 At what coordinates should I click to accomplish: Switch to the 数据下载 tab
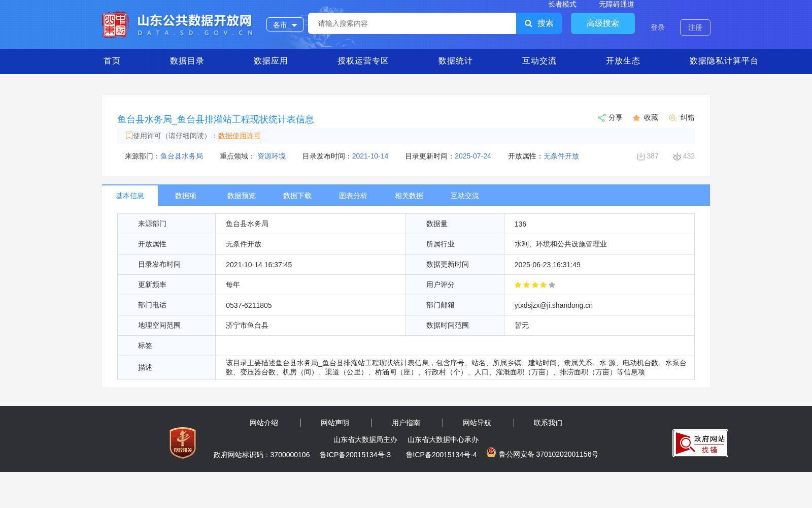[297, 196]
